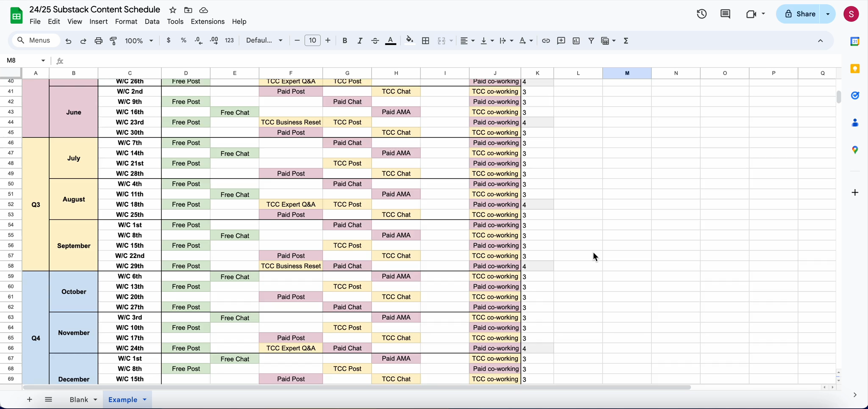Open the Example sheet tab menu arrow
Image resolution: width=868 pixels, height=409 pixels.
coord(145,399)
